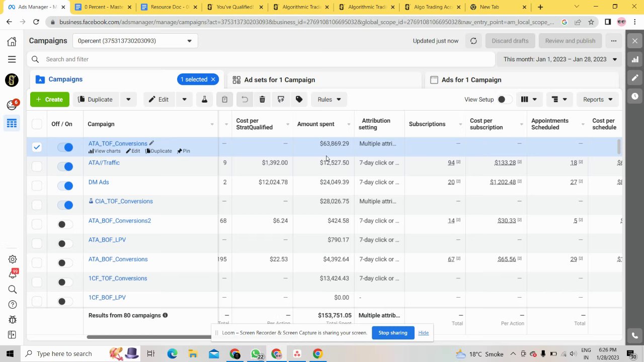This screenshot has height=362, width=644.
Task: Click the info icon beside Results from 80 campaigns
Action: pyautogui.click(x=165, y=315)
